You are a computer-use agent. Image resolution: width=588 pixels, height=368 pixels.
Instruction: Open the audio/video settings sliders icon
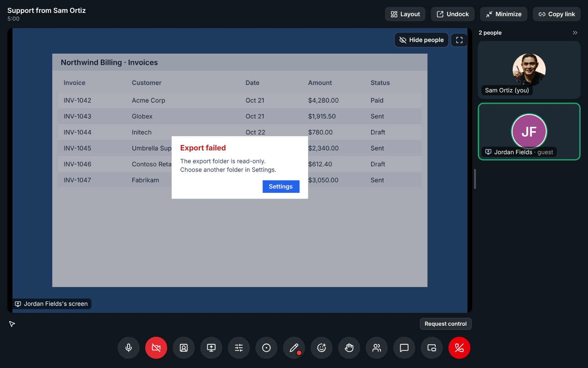point(239,348)
